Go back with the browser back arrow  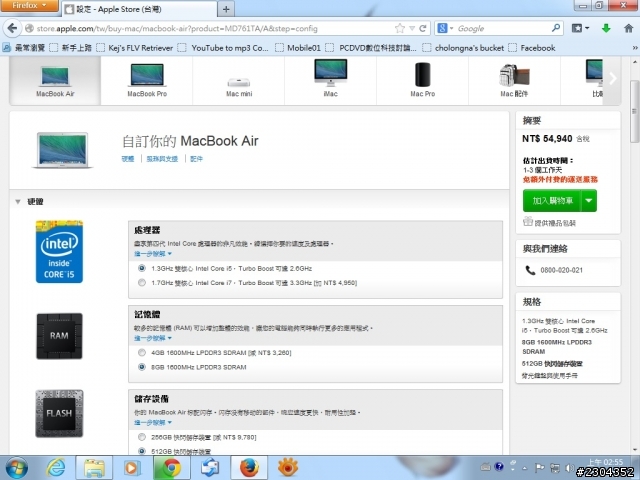(x=12, y=28)
